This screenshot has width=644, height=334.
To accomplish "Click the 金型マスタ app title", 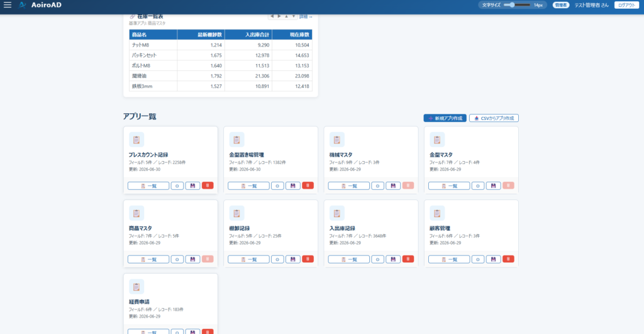I will point(441,155).
